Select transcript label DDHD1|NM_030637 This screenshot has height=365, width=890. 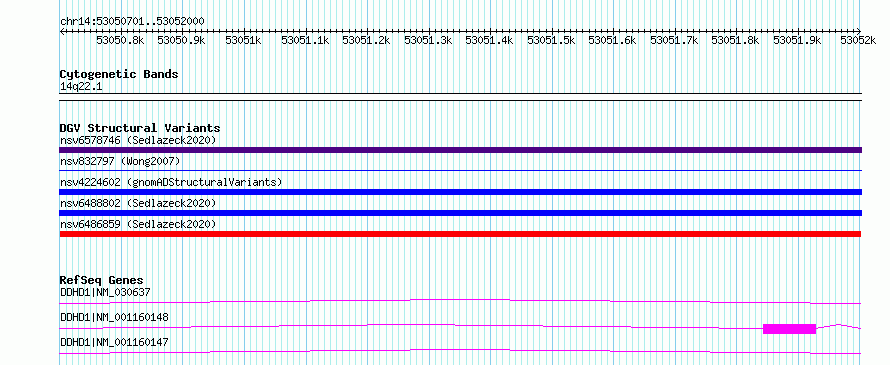click(x=105, y=293)
